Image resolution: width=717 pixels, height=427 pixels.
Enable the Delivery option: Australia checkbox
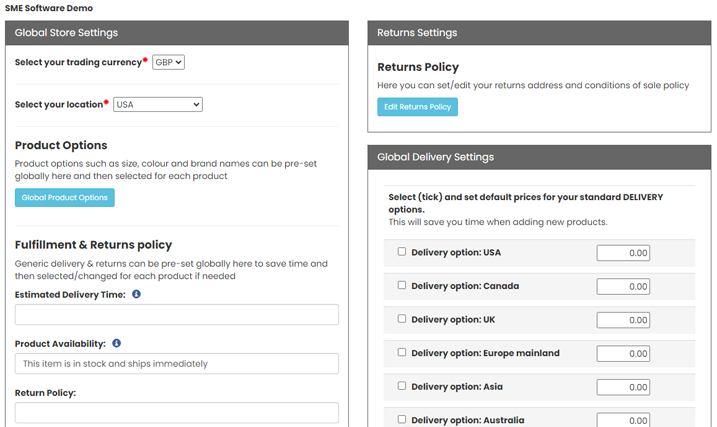[x=402, y=419]
